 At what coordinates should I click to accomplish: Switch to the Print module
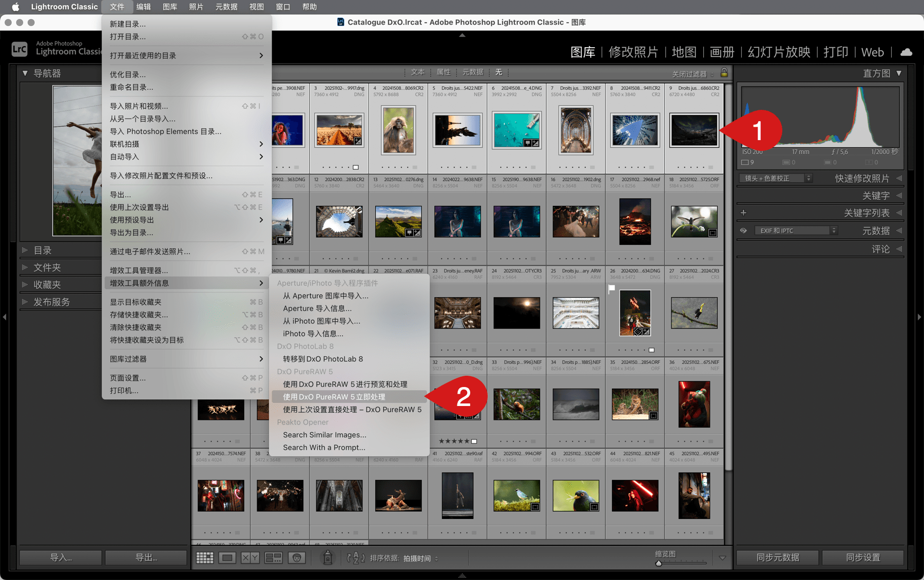pos(836,52)
